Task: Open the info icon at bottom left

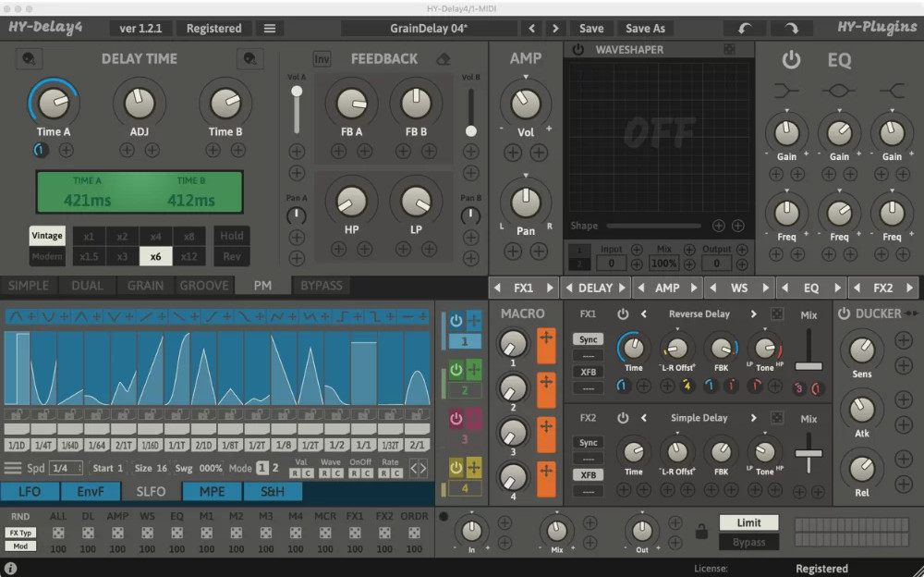Action: [9, 568]
